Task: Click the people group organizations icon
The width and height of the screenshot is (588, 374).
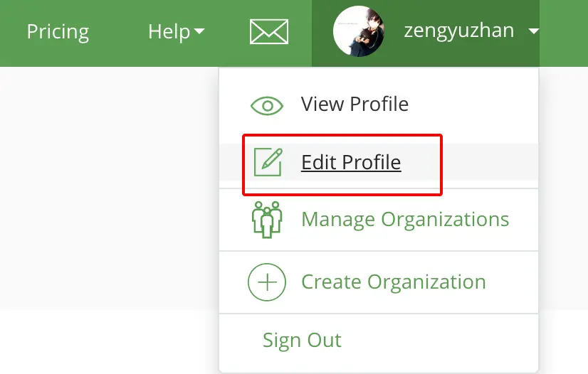Action: tap(267, 220)
